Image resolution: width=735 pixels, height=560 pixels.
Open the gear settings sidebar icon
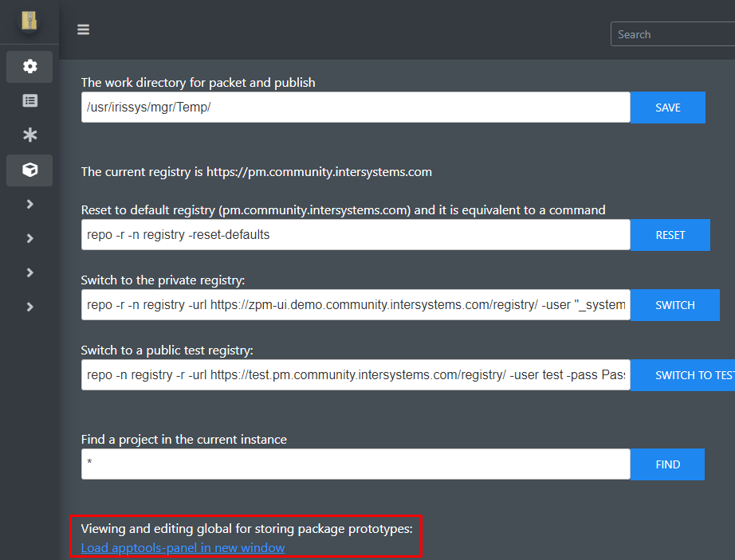[29, 67]
